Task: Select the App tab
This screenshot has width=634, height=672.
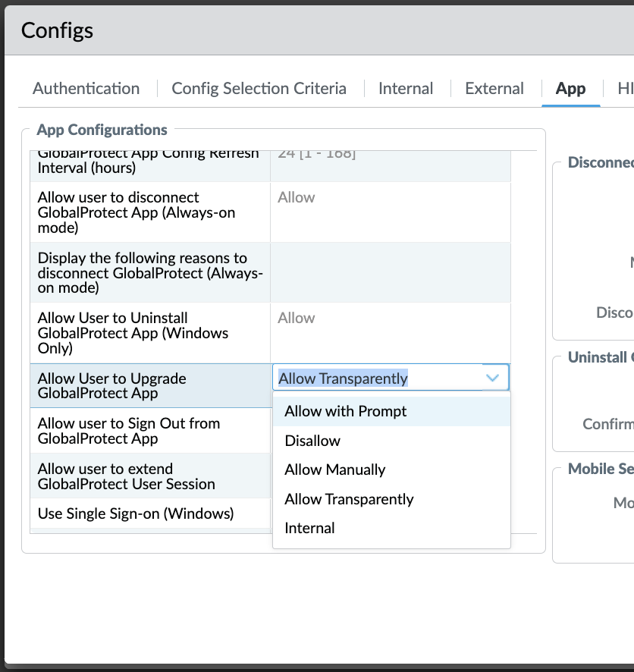Action: click(x=570, y=88)
